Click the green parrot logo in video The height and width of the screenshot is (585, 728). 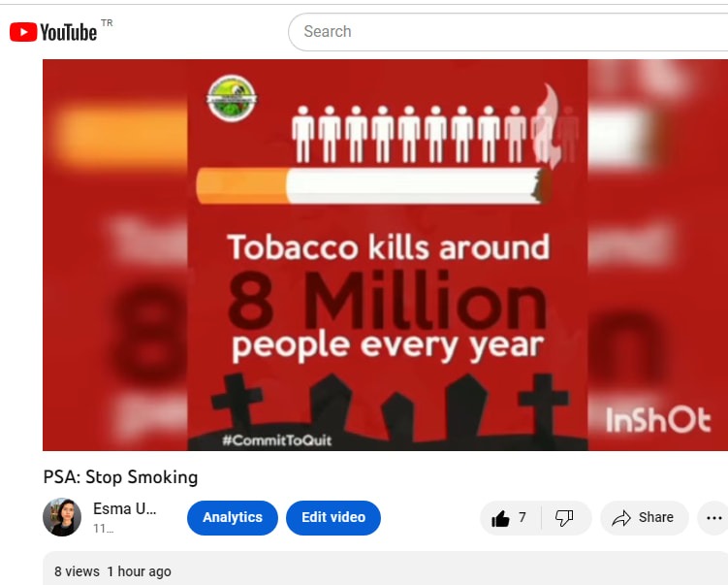[232, 98]
